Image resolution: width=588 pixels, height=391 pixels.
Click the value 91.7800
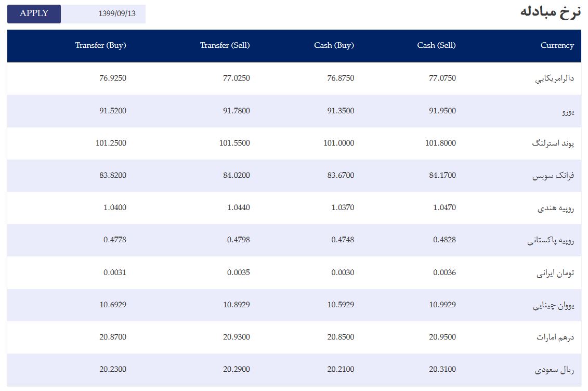click(x=236, y=111)
